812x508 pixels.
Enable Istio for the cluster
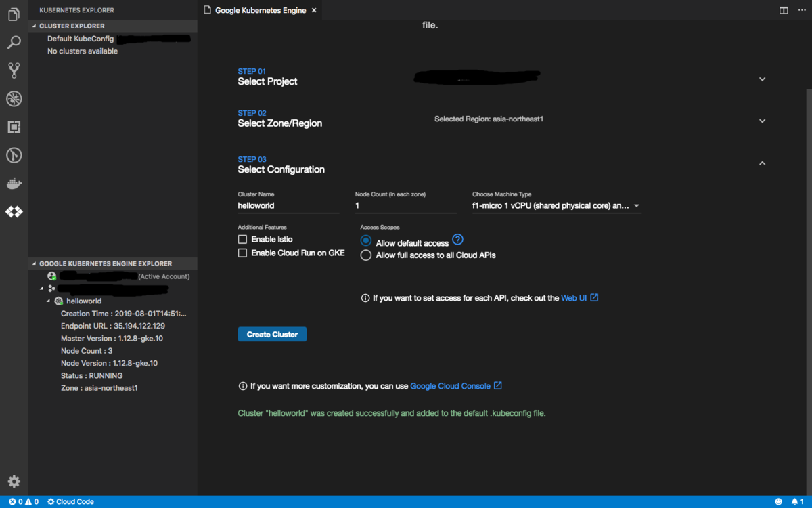242,239
